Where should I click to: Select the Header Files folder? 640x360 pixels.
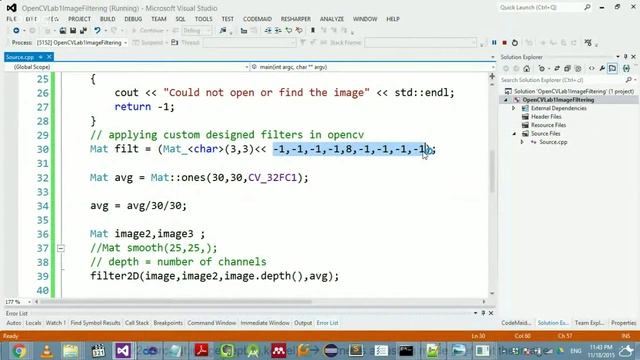pos(546,117)
